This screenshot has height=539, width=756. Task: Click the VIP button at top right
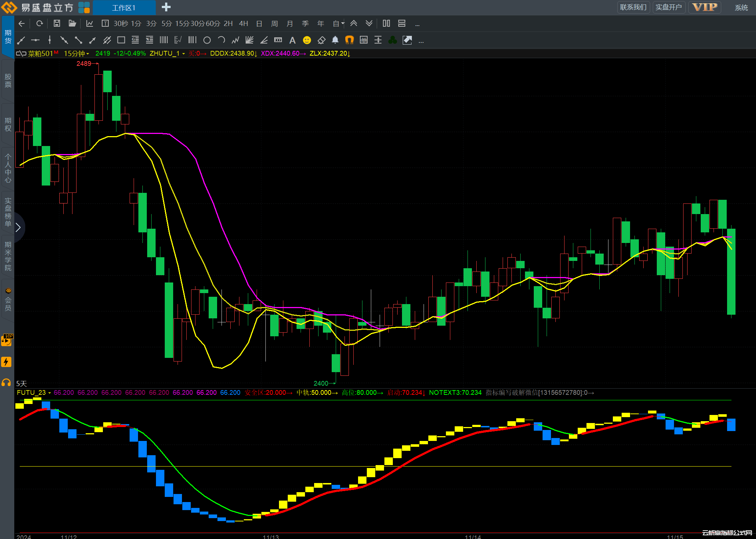coord(705,7)
